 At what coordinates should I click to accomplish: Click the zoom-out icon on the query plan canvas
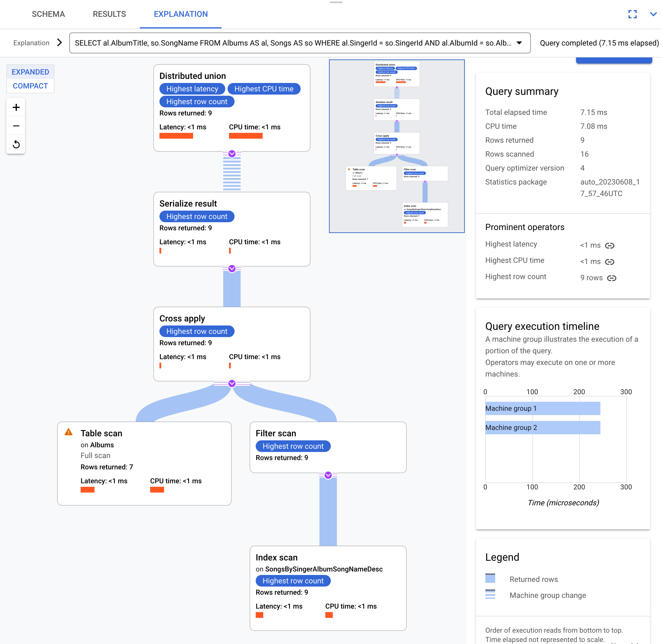16,126
